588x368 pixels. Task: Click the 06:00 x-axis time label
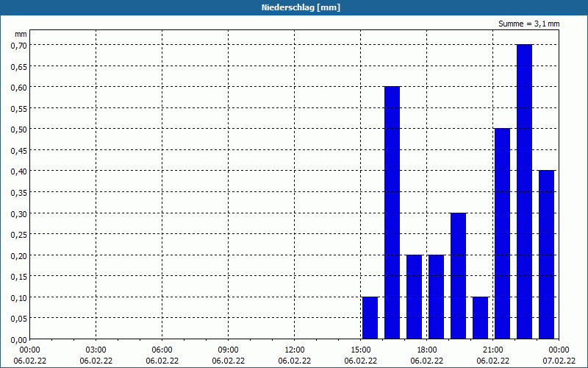[162, 350]
